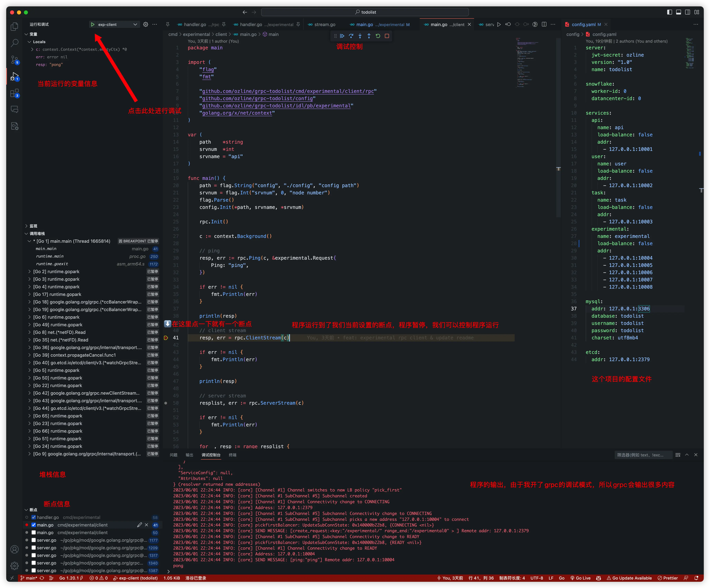Click Go Live in the status bar
This screenshot has width=710, height=588.
pyautogui.click(x=581, y=578)
